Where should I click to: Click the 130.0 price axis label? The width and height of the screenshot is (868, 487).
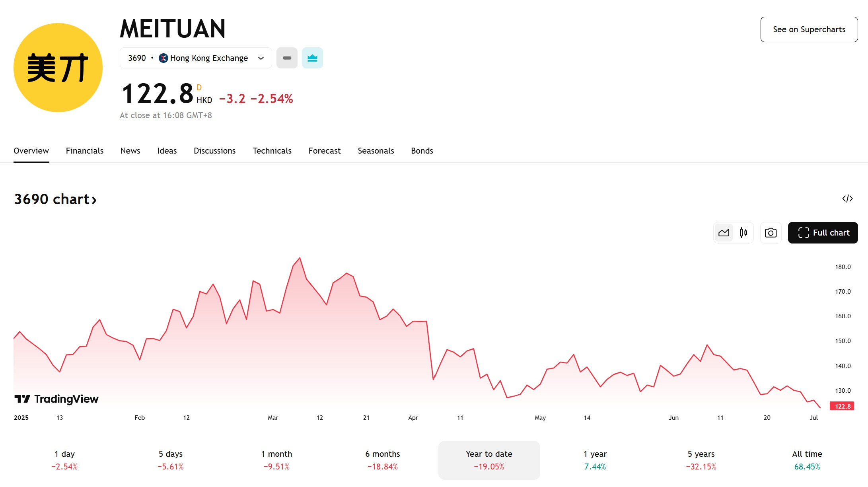(x=843, y=391)
